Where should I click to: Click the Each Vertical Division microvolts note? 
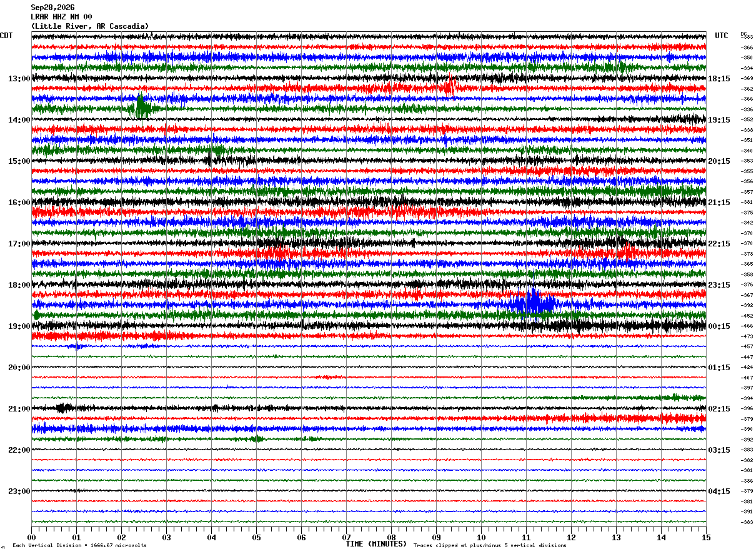[79, 545]
